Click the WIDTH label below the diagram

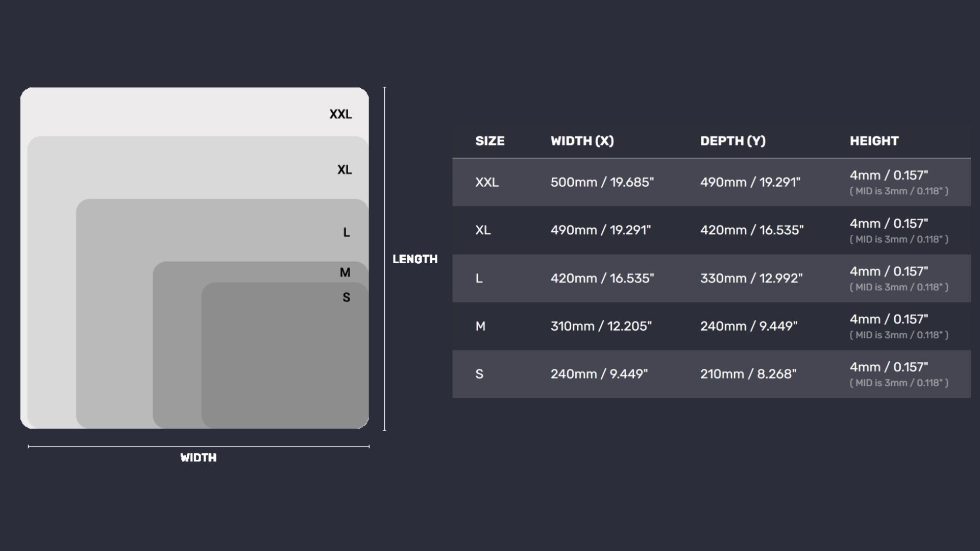click(198, 458)
